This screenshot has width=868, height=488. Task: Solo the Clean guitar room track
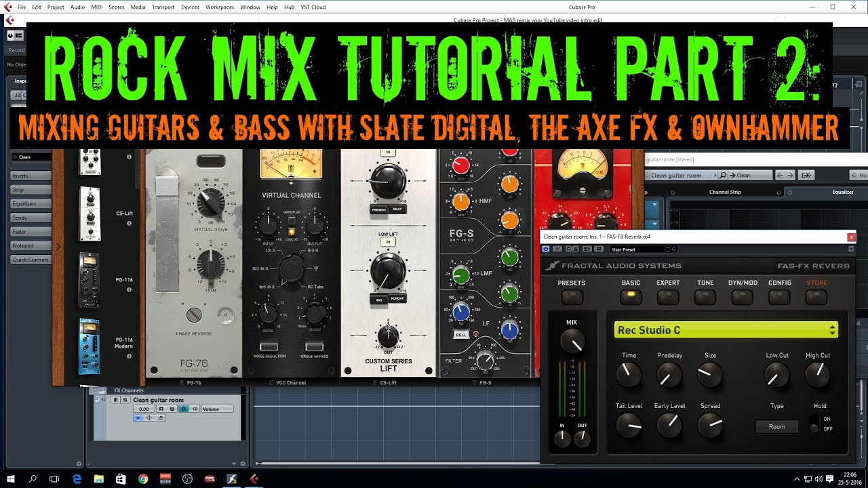point(125,400)
